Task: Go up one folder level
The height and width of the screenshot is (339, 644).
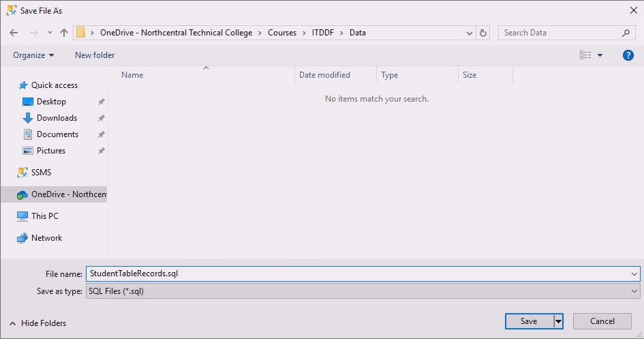Action: (x=63, y=33)
